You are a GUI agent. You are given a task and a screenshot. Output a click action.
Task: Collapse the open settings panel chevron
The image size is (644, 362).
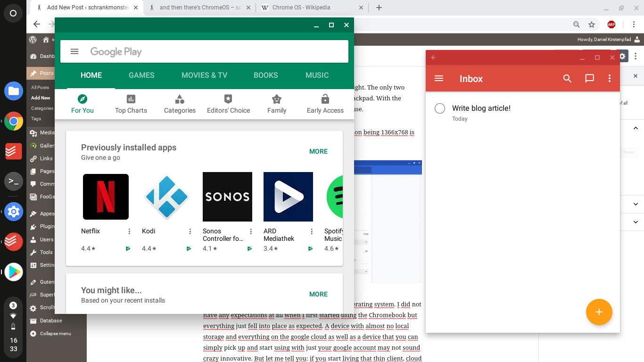click(x=636, y=128)
